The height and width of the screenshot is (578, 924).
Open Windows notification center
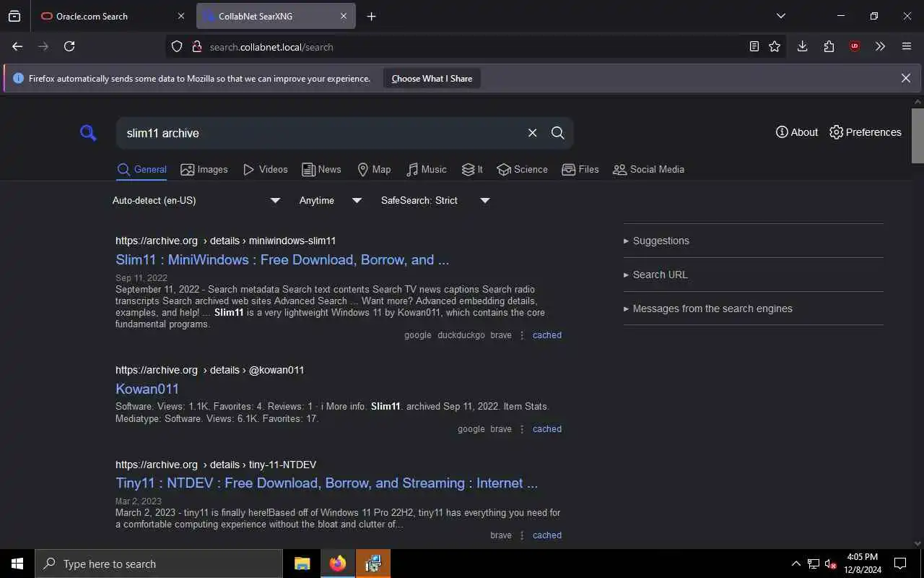point(900,564)
